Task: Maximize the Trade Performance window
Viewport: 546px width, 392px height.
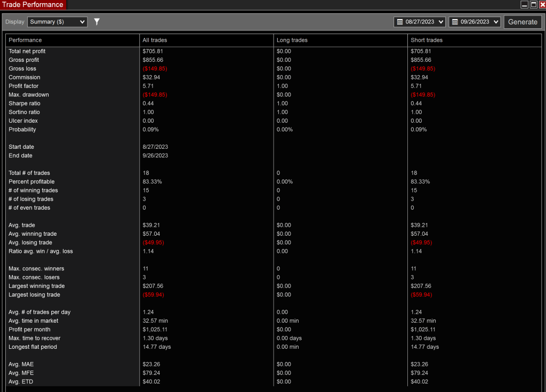Action: (533, 5)
